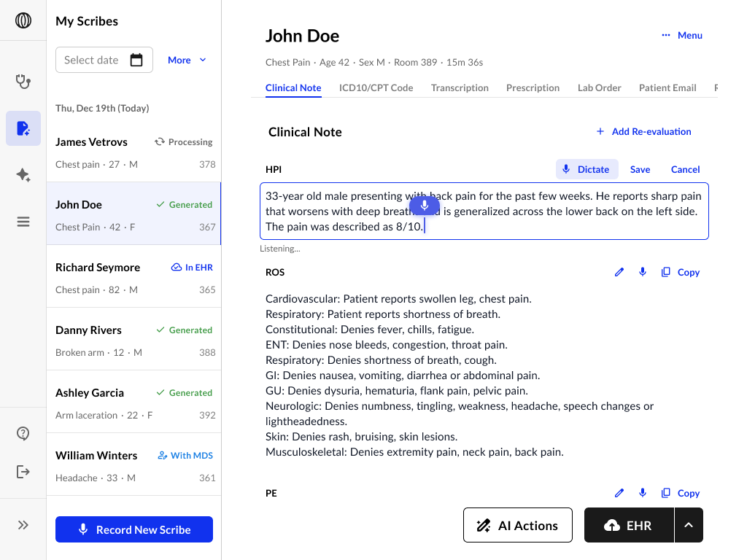Expand sidebar with double chevron icon
Viewport: 747px width, 560px height.
(x=23, y=525)
